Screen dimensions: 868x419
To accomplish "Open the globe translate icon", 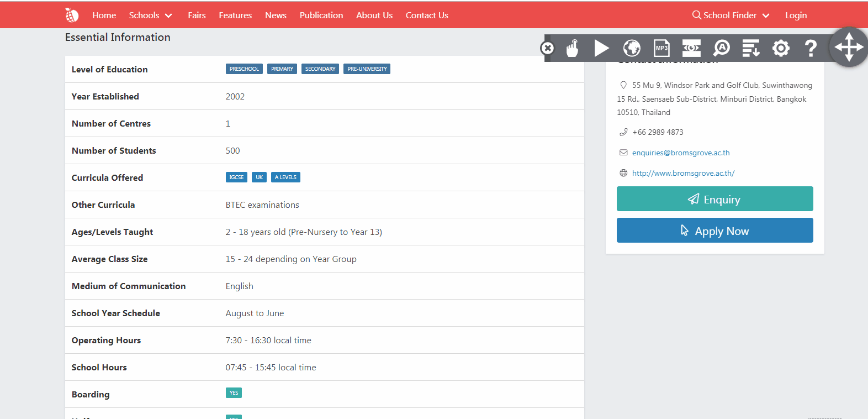I will 632,49.
